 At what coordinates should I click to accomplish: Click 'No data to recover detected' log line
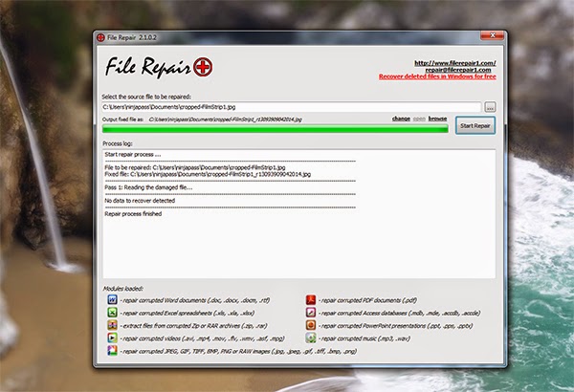point(140,201)
